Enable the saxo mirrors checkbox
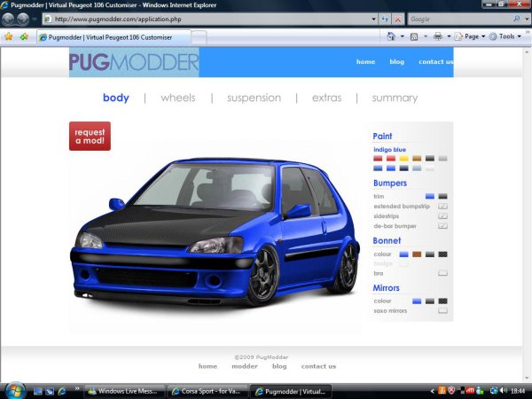 click(x=442, y=311)
